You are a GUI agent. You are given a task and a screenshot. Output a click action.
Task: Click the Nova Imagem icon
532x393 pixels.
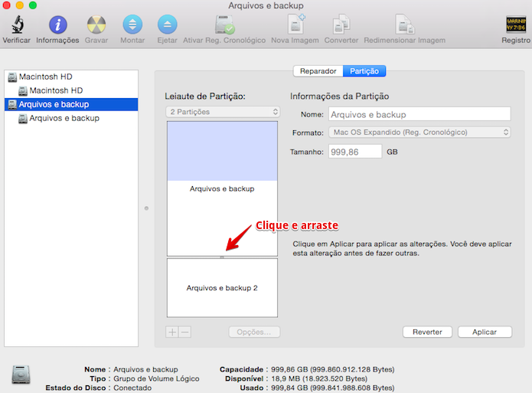(x=296, y=25)
